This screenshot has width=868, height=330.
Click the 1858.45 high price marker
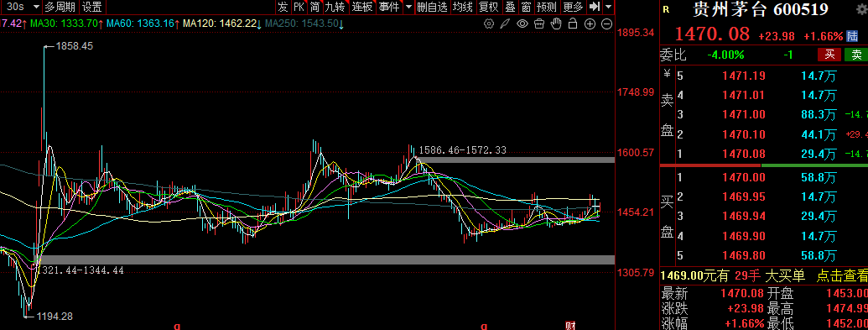[x=75, y=46]
